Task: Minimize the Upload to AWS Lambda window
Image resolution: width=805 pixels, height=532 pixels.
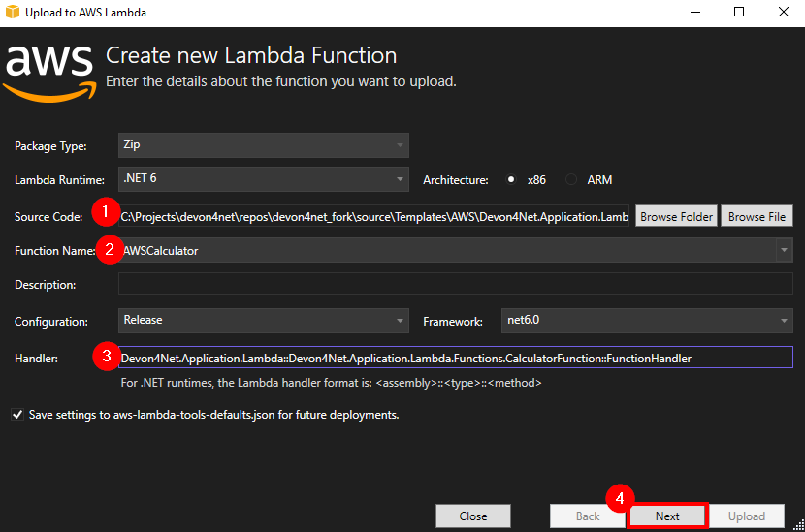Action: tap(695, 12)
